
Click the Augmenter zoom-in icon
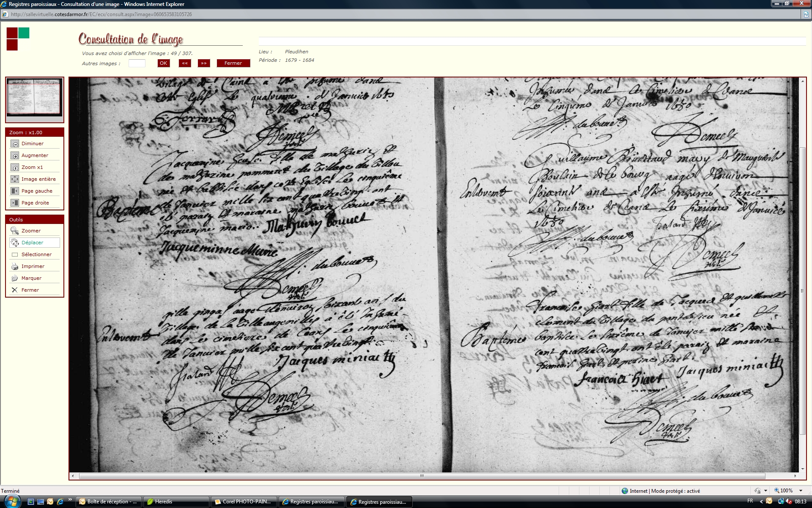(x=15, y=156)
